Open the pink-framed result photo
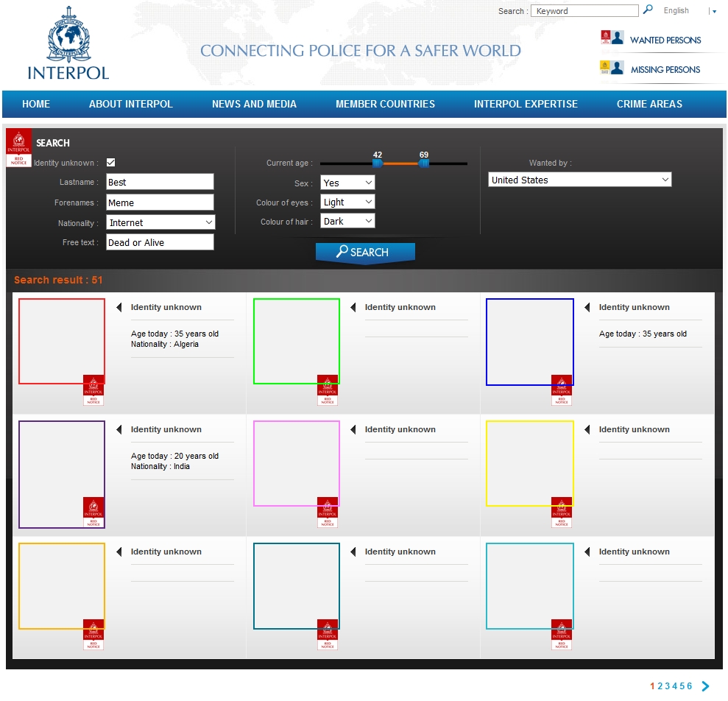The image size is (728, 701). point(297,463)
